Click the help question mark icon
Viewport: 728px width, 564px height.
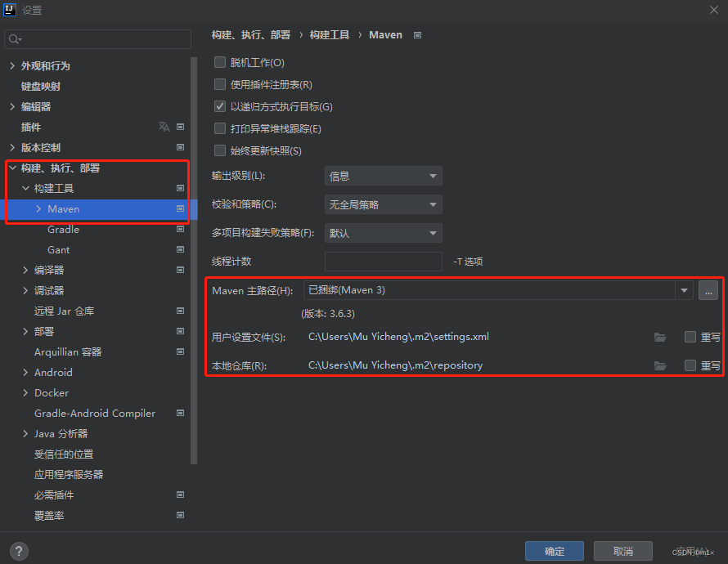click(x=18, y=551)
